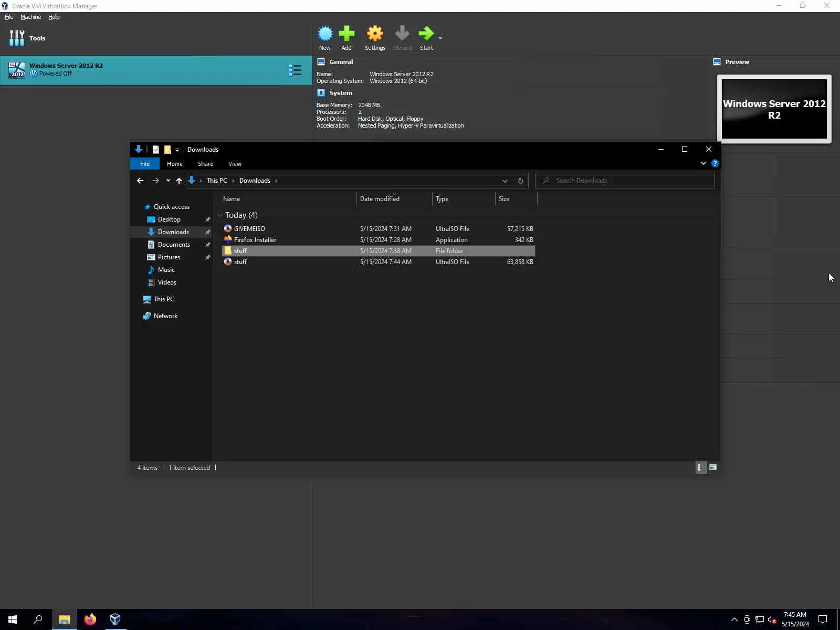Select the Windows Server 2012 R2 VM entry
Screen dimensions: 840x630
pos(156,70)
